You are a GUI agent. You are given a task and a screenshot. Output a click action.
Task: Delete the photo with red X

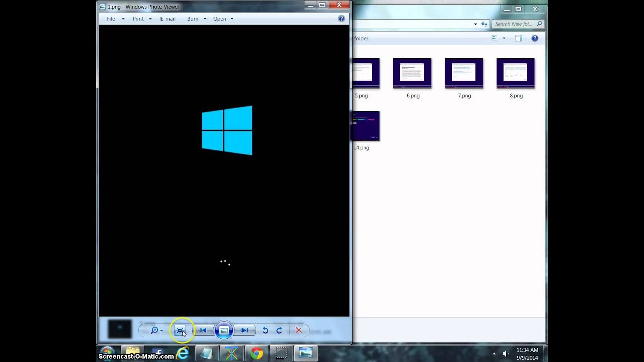[299, 330]
